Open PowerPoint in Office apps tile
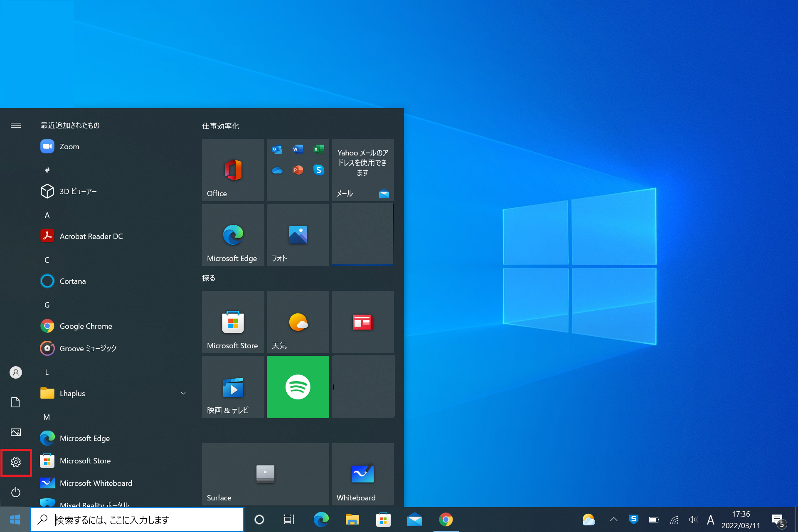This screenshot has height=532, width=798. point(298,170)
